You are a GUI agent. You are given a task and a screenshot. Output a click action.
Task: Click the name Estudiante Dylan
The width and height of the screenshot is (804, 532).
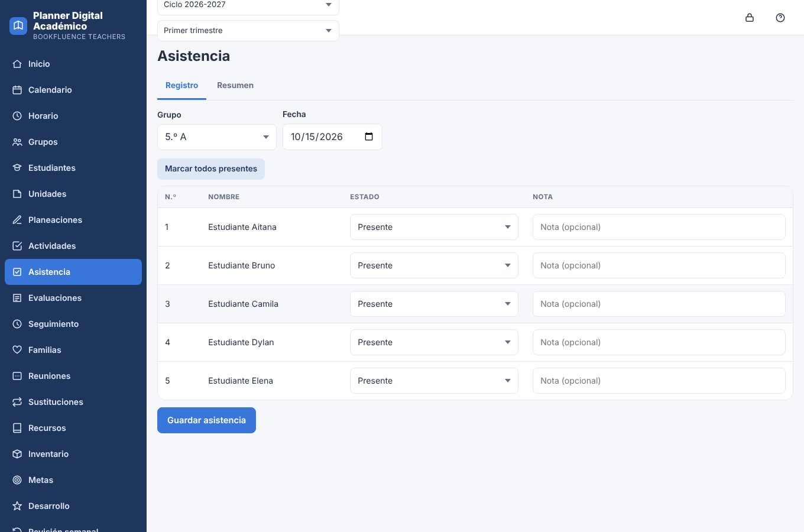tap(241, 342)
